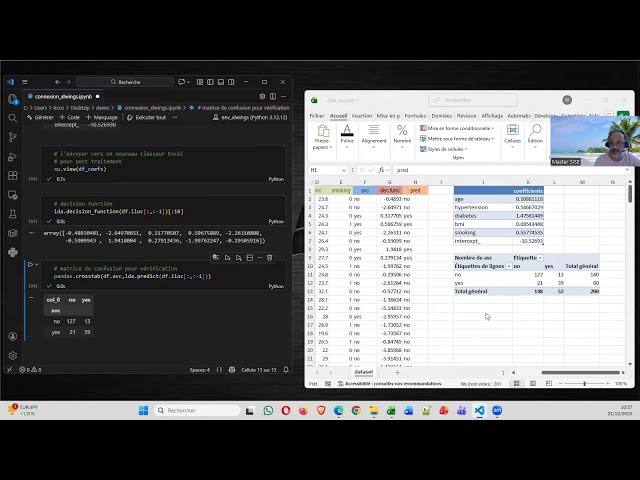Switch to the Données ribbon tab
Image resolution: width=640 pixels, height=480 pixels.
click(x=442, y=116)
